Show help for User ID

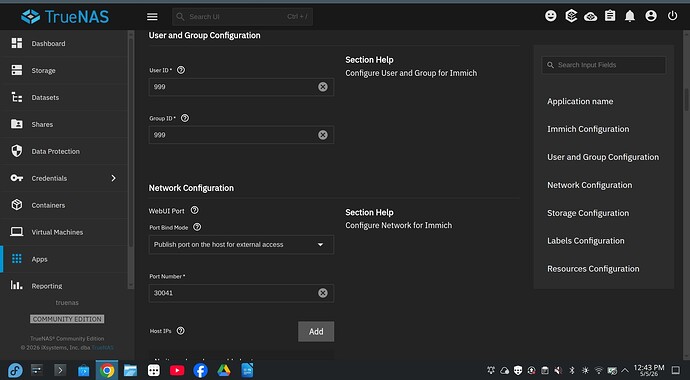(181, 70)
